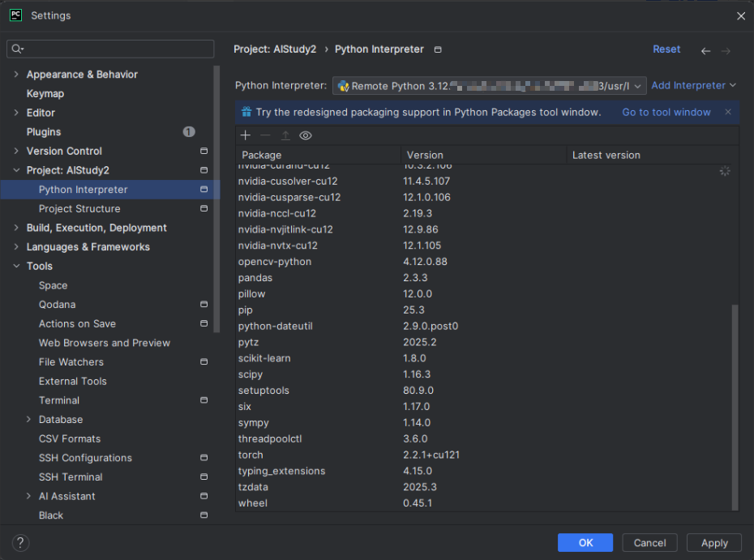This screenshot has width=754, height=560.
Task: Expand the Database node
Action: (28, 420)
